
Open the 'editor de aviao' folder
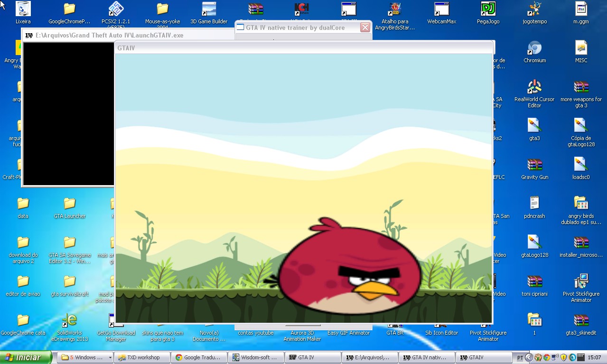tap(23, 281)
